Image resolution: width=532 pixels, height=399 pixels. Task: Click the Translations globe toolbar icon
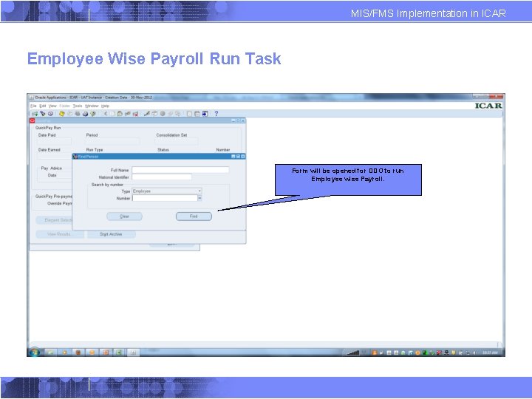click(x=163, y=114)
